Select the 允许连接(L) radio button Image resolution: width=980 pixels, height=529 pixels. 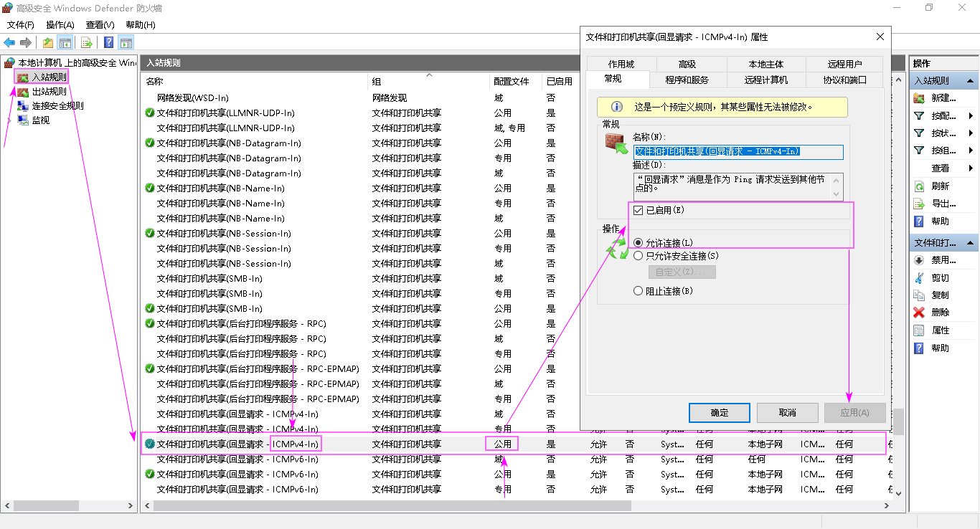coord(639,243)
